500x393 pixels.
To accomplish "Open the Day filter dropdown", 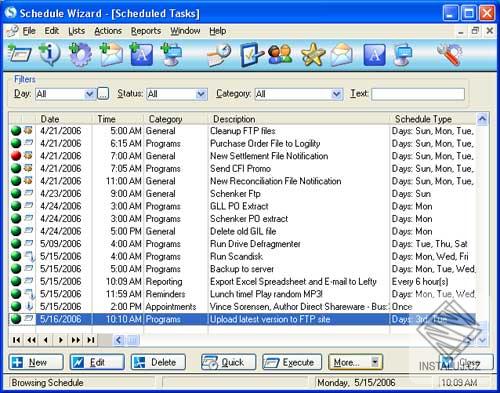I will [x=89, y=94].
